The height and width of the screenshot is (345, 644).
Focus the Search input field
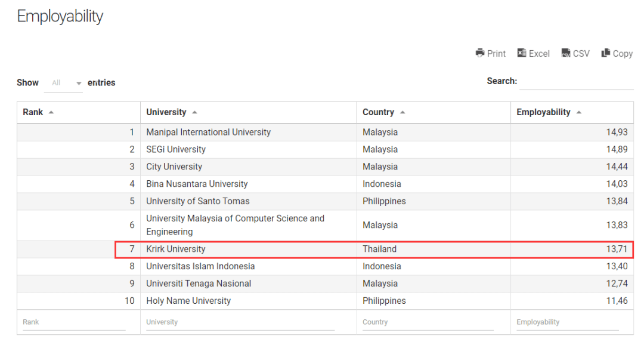576,82
